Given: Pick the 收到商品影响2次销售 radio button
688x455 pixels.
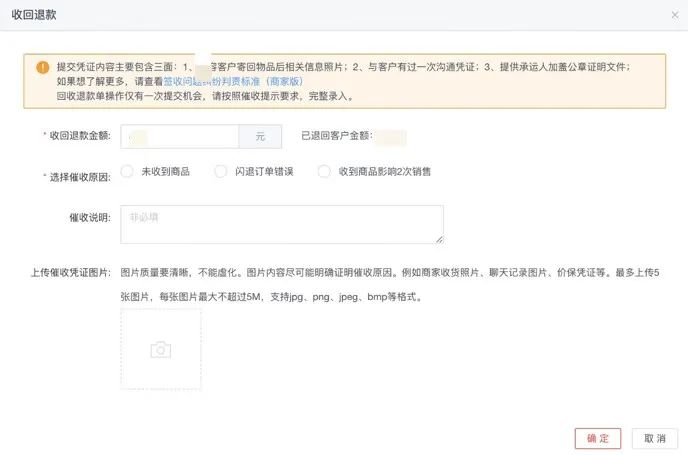Looking at the screenshot, I should (x=324, y=171).
